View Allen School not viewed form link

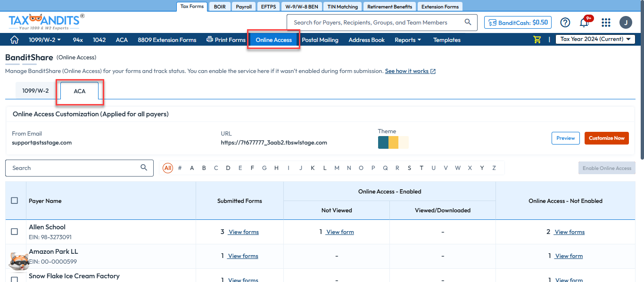click(340, 232)
